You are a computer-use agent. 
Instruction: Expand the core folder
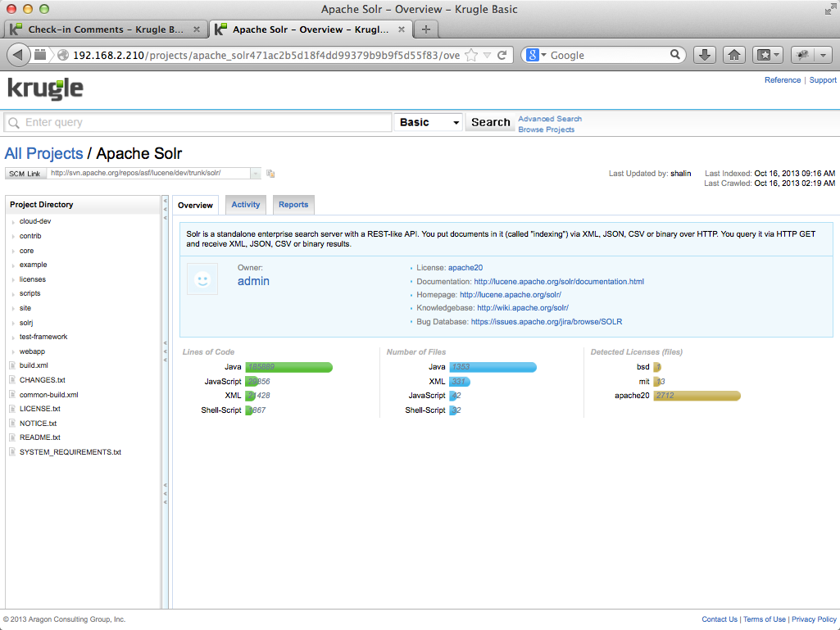[x=13, y=251]
